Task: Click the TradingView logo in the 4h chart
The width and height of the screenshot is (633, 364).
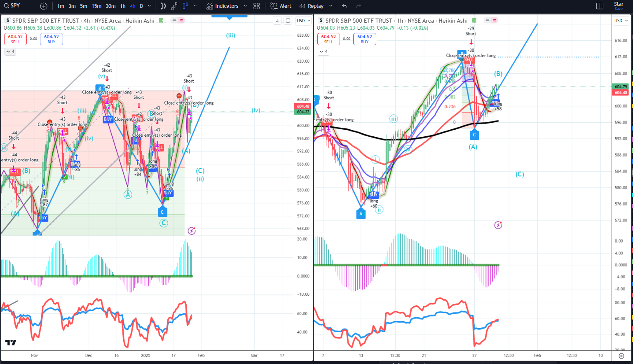Action: 11,343
